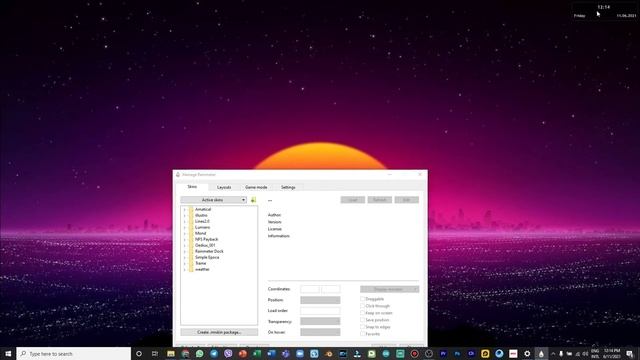Open the Position dropdown

coord(320,300)
